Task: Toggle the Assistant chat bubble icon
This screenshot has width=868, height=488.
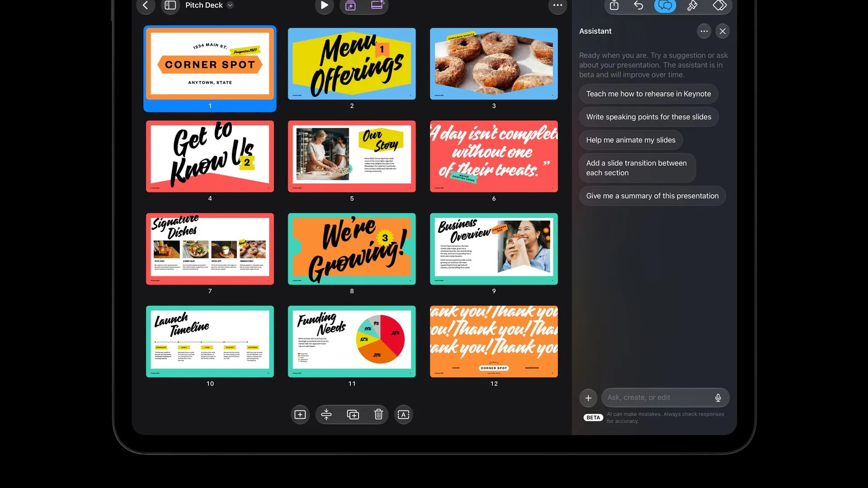Action: [x=665, y=5]
